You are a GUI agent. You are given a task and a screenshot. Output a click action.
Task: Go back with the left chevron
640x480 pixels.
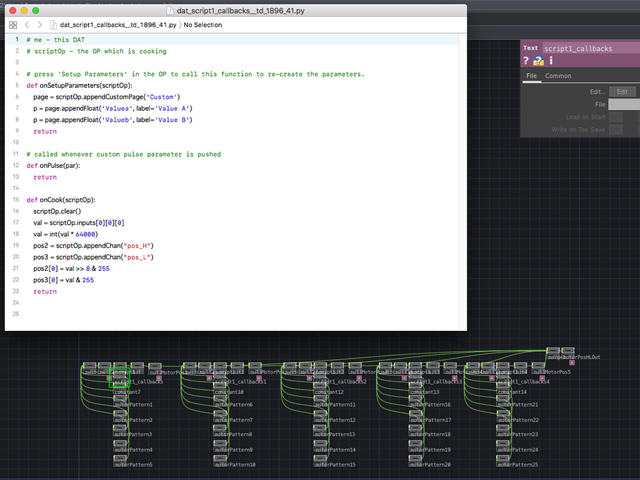[27, 25]
